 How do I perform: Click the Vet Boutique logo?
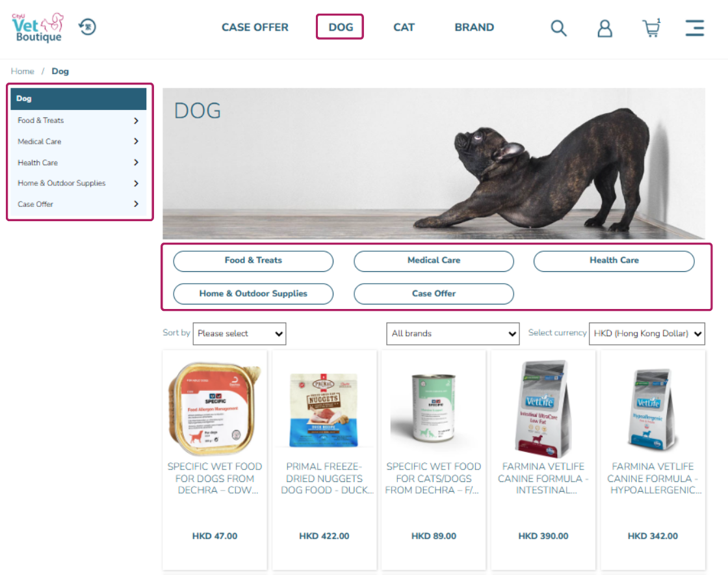(x=38, y=27)
